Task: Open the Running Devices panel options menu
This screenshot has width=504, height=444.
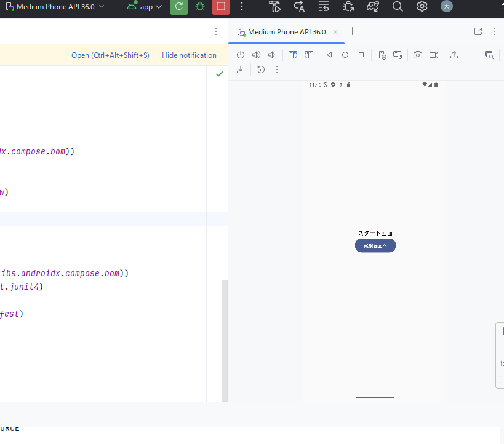Action: pos(494,31)
